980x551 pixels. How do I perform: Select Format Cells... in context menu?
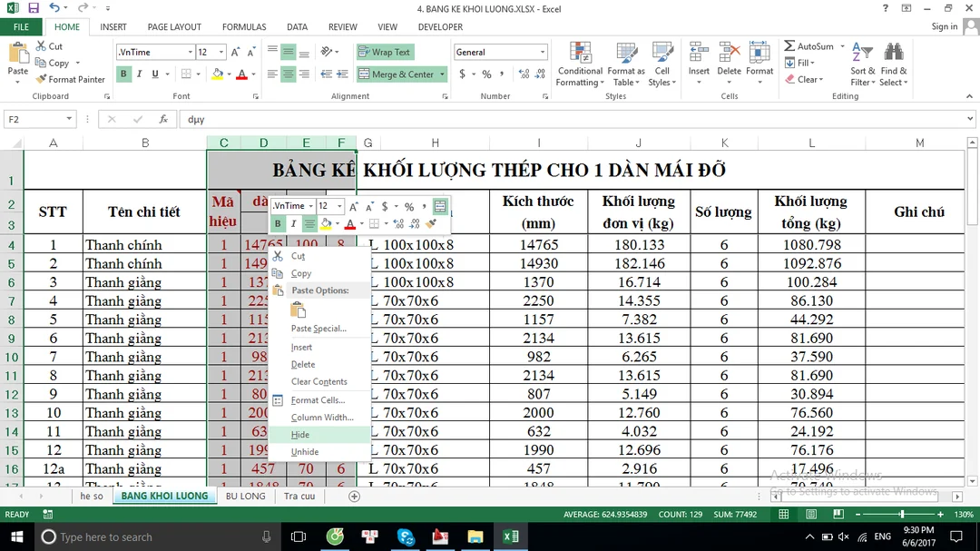tap(318, 400)
